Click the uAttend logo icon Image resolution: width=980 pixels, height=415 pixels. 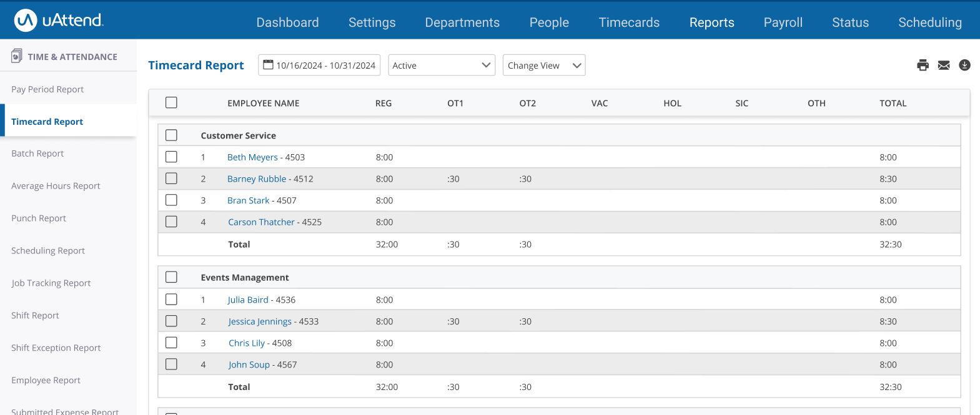pyautogui.click(x=26, y=21)
